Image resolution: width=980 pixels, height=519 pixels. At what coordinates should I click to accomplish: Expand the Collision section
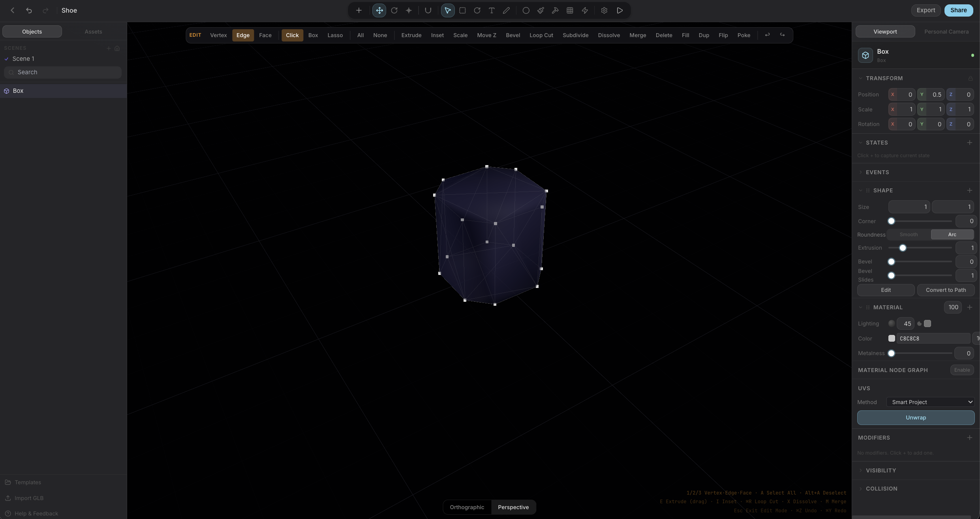[x=881, y=489]
